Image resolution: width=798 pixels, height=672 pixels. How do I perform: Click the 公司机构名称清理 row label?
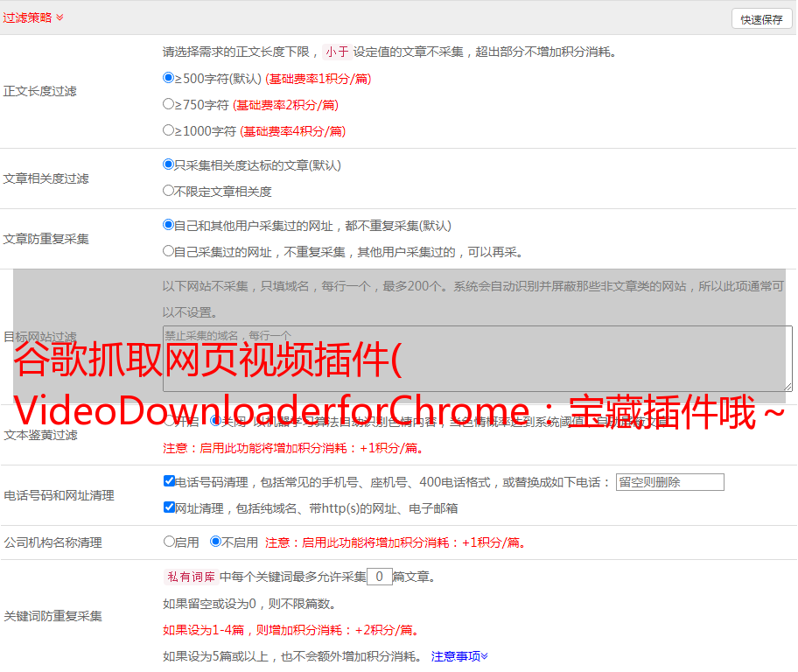click(x=52, y=542)
